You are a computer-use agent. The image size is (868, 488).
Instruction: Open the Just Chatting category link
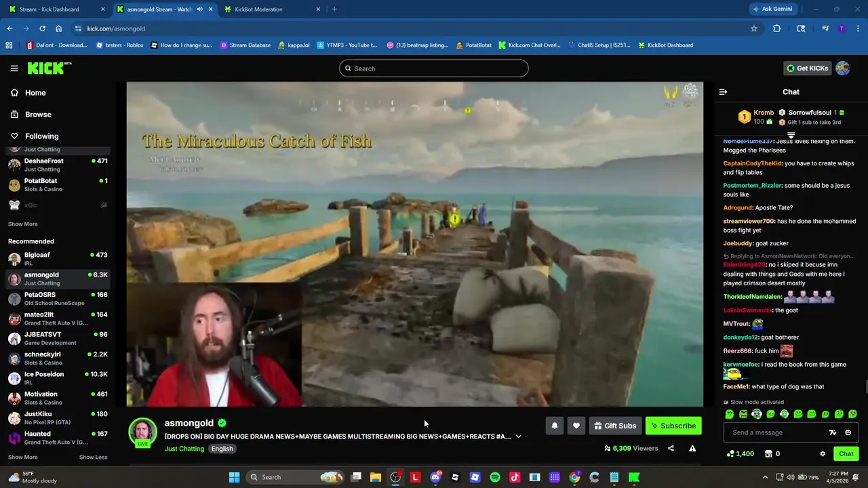[x=184, y=449]
